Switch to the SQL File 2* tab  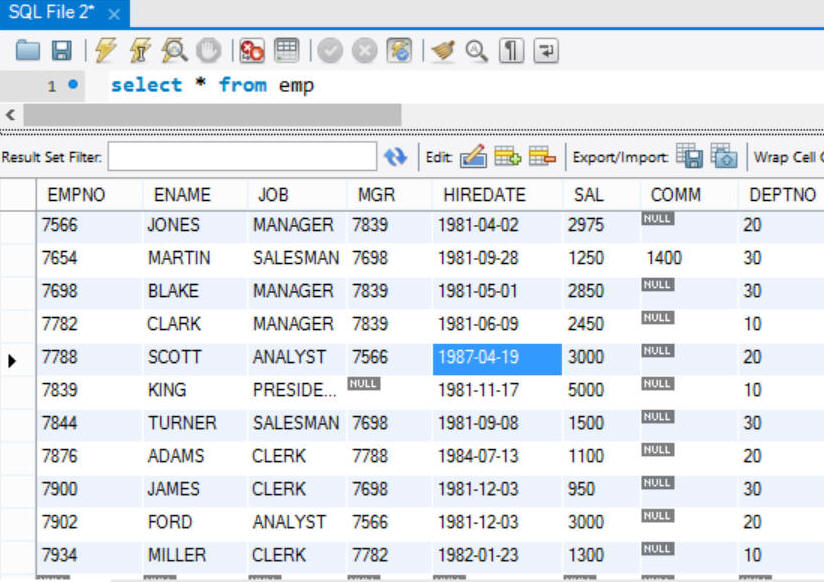coord(51,13)
